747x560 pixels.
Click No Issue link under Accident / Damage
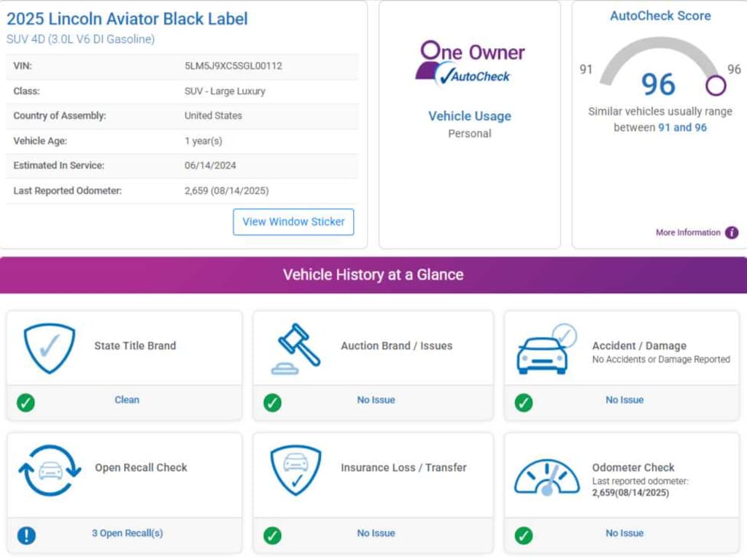tap(624, 400)
